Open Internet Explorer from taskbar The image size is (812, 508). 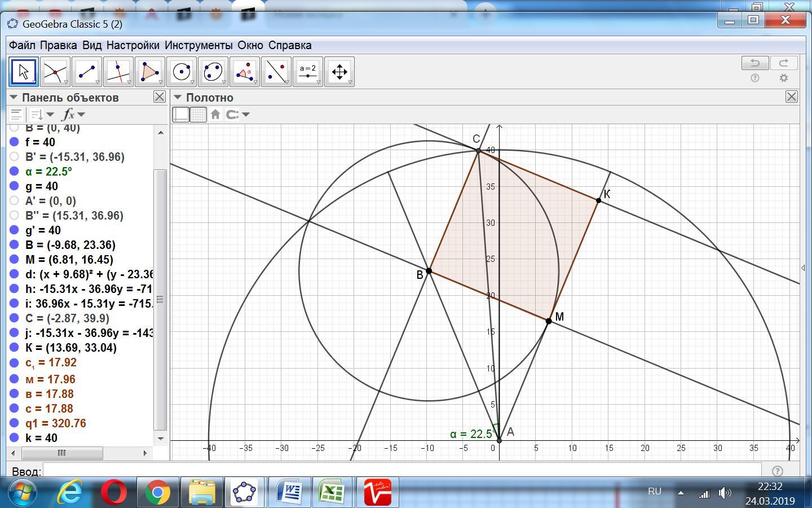[70, 493]
